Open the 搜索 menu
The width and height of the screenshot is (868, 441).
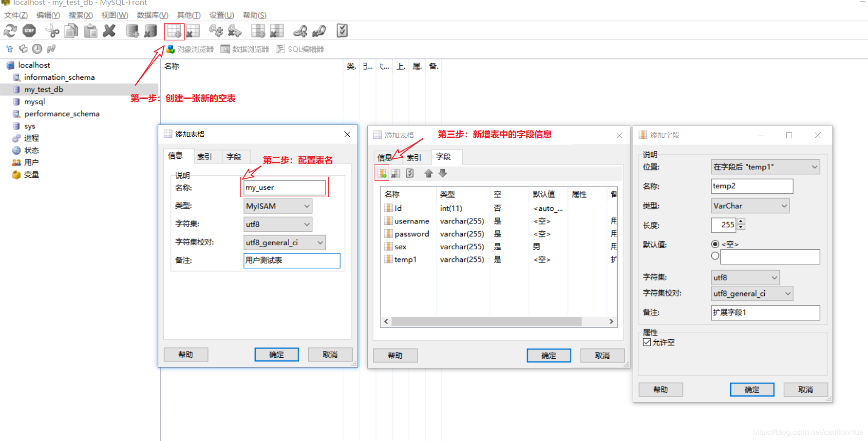[x=80, y=15]
